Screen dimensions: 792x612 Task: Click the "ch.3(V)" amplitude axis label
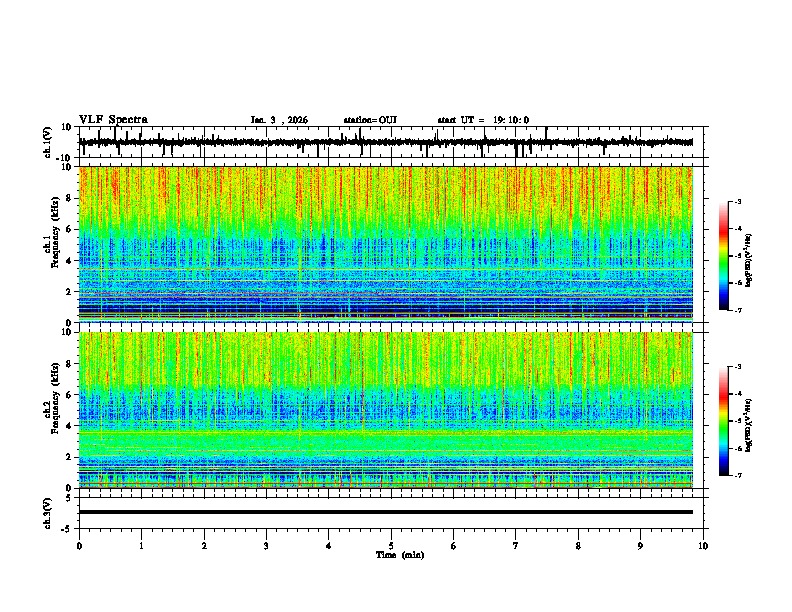tap(47, 513)
